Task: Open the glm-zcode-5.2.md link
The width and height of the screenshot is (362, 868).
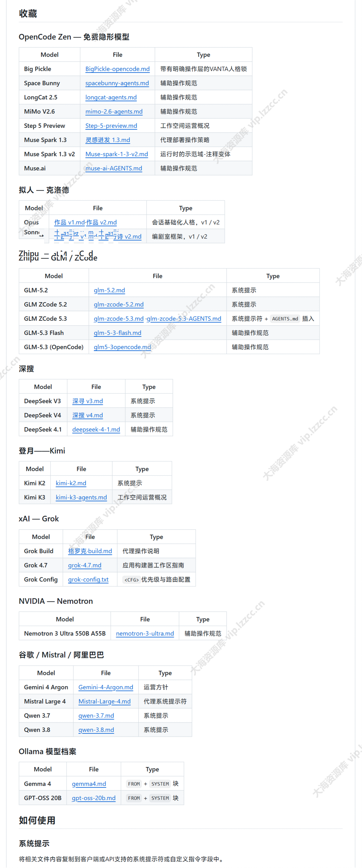Action: click(x=119, y=304)
